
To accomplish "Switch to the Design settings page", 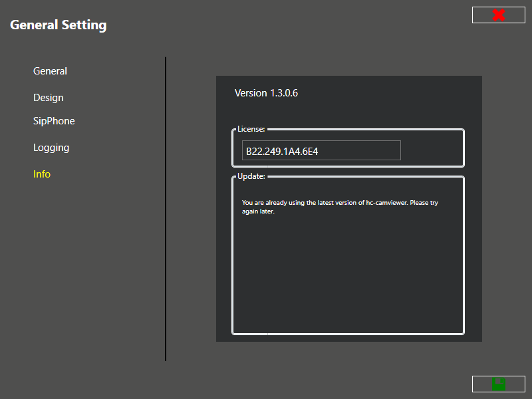I will [x=49, y=98].
